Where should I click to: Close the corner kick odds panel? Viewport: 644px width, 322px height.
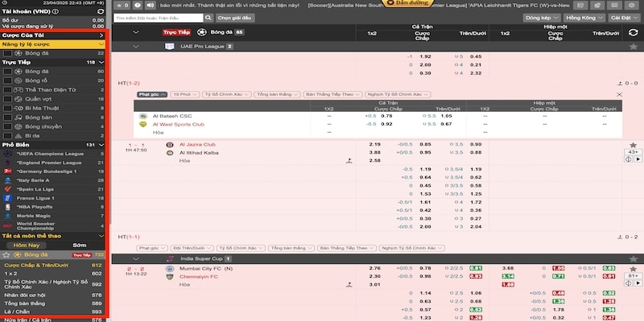(617, 93)
